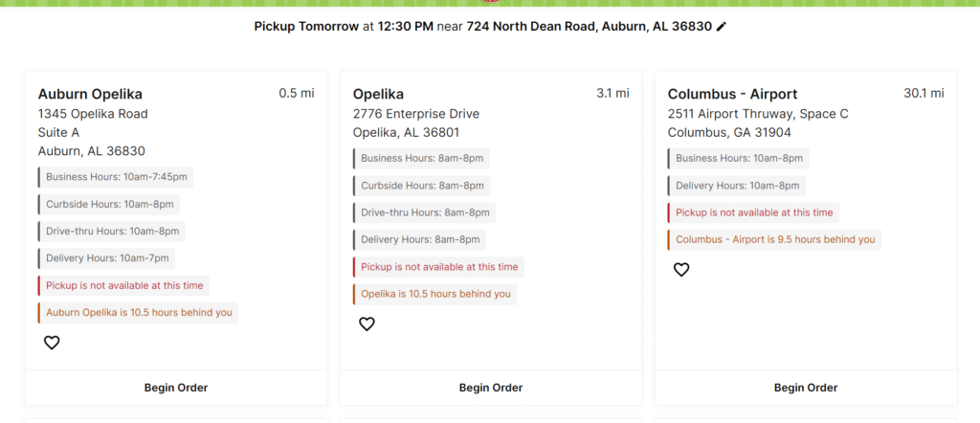Click Opelika 10.5 hours behind notice

[x=435, y=294]
